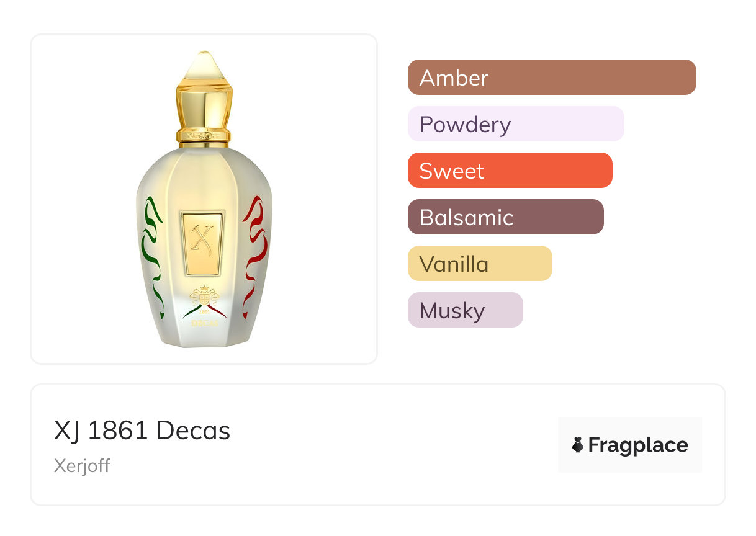756x536 pixels.
Task: Select the Amber accord bar
Action: click(551, 78)
